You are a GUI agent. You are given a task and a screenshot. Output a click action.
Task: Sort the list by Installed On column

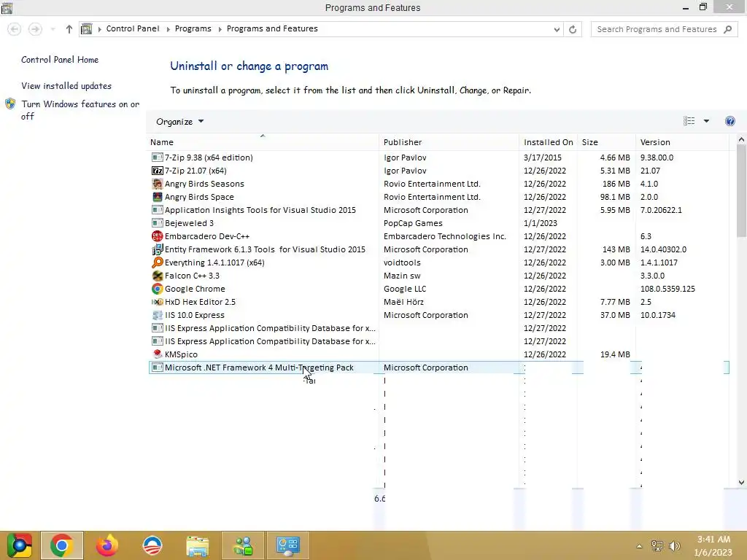[549, 142]
